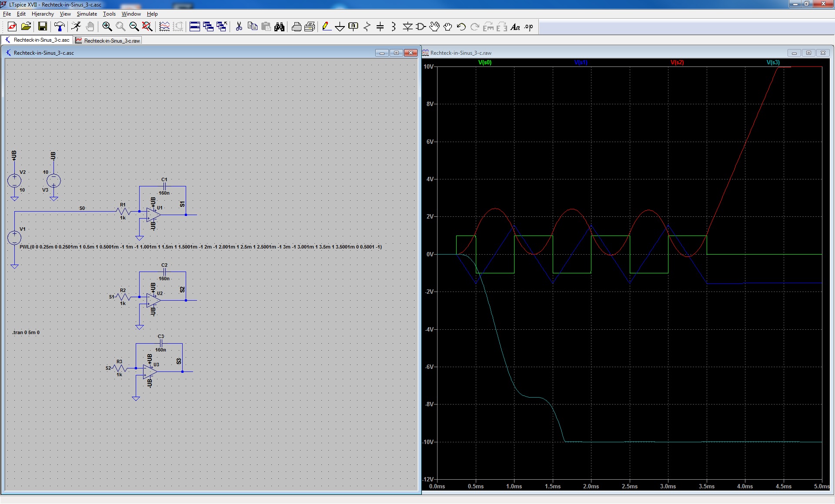Click V(s3) cyan trace label
Viewport: 835px width, 504px height.
click(x=773, y=63)
